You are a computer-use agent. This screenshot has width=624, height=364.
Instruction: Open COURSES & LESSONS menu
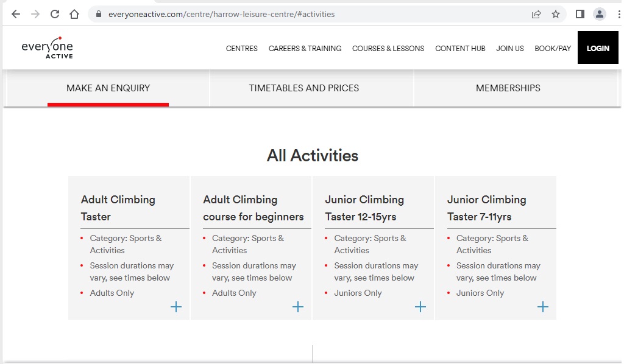(x=388, y=49)
